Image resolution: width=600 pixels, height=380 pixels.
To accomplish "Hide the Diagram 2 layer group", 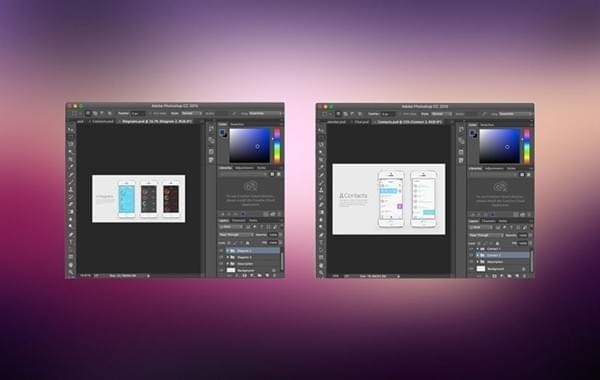I will [x=222, y=257].
